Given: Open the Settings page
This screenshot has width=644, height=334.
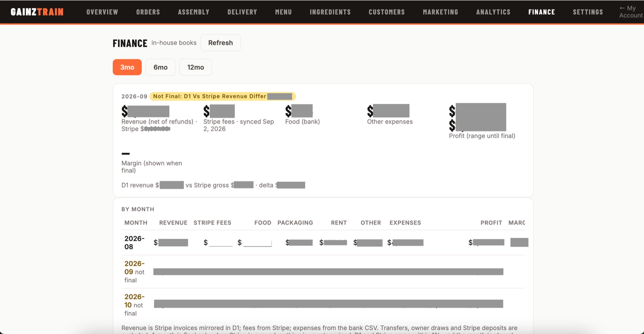Looking at the screenshot, I should tap(588, 12).
